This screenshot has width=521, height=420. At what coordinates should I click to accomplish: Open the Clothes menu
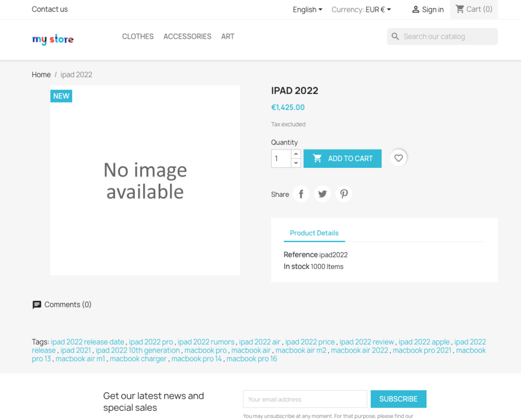click(x=138, y=37)
